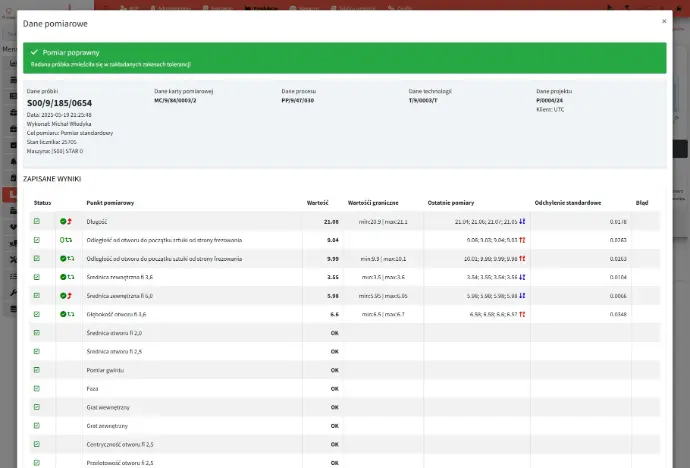Image resolution: width=690 pixels, height=468 pixels.
Task: Click green swap arrows for Średnica zewnętrzna fi 3,6
Action: click(x=70, y=277)
